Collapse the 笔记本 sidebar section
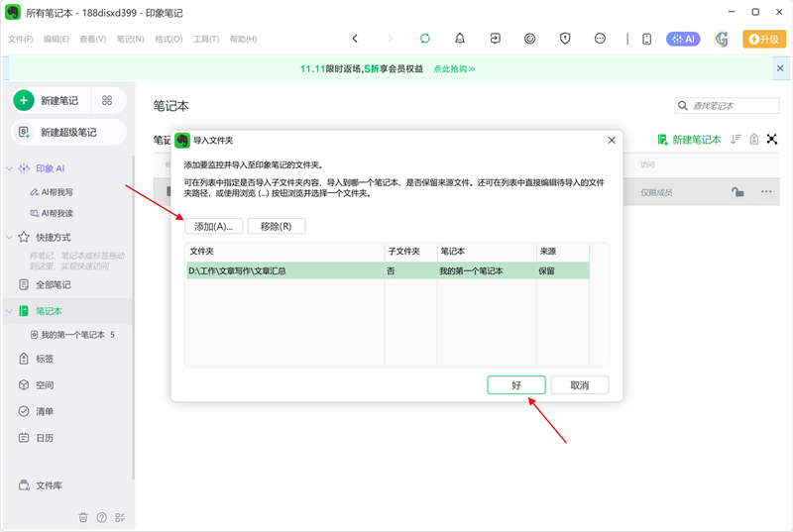 coord(9,311)
